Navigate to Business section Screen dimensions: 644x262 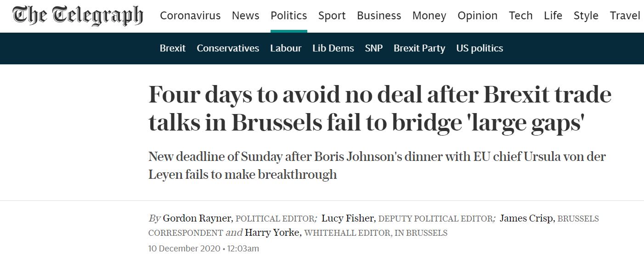tap(379, 16)
